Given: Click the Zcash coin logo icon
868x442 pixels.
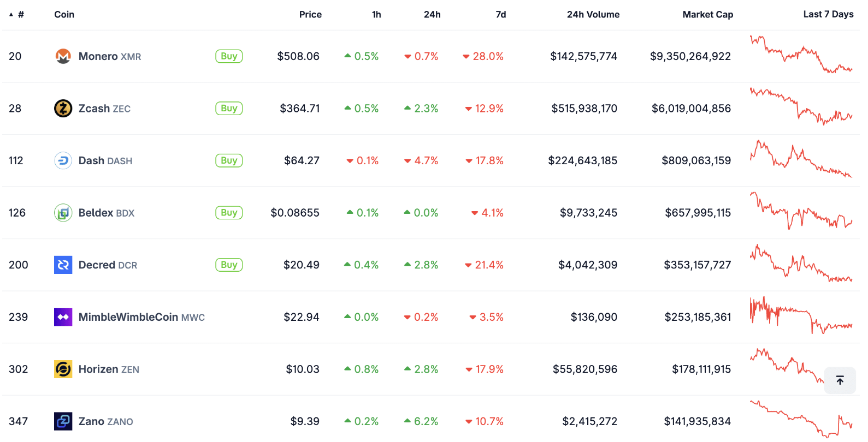Looking at the screenshot, I should [63, 109].
